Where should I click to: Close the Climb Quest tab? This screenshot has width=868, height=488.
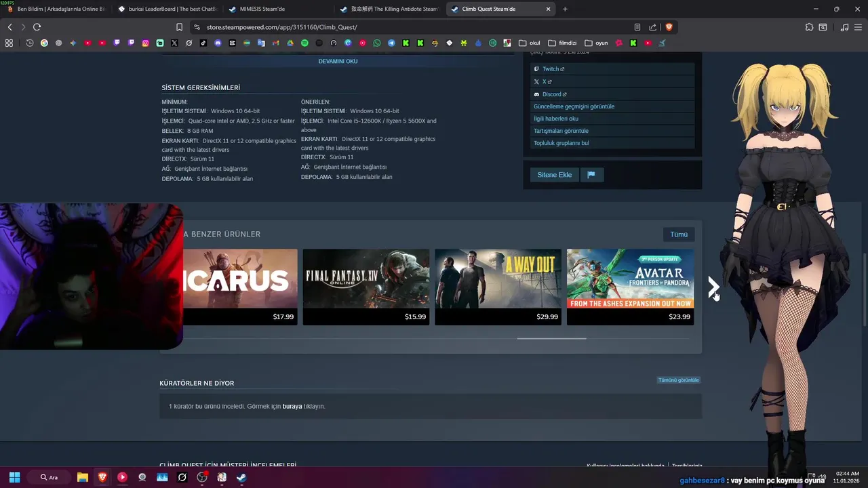pos(548,9)
